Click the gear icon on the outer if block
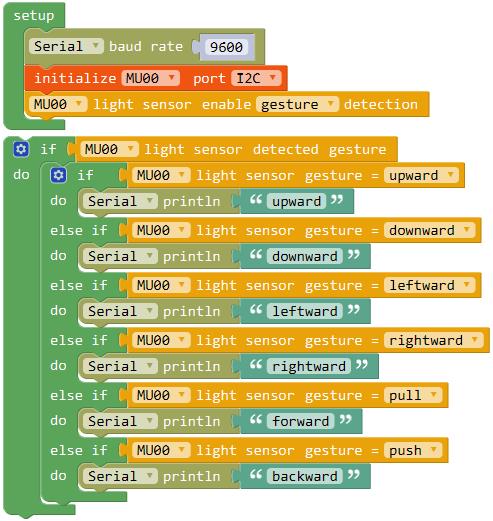The width and height of the screenshot is (493, 521). pyautogui.click(x=21, y=149)
